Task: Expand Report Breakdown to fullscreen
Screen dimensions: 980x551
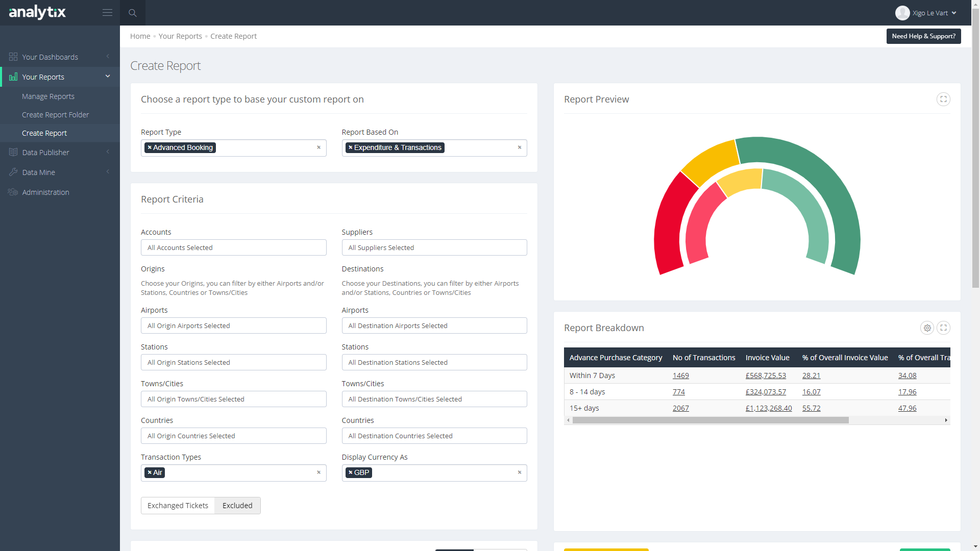Action: coord(943,328)
